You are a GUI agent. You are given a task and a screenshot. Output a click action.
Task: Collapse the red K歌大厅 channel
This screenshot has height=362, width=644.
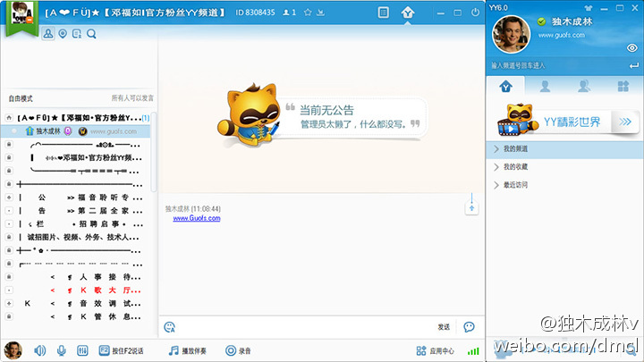[x=9, y=290]
